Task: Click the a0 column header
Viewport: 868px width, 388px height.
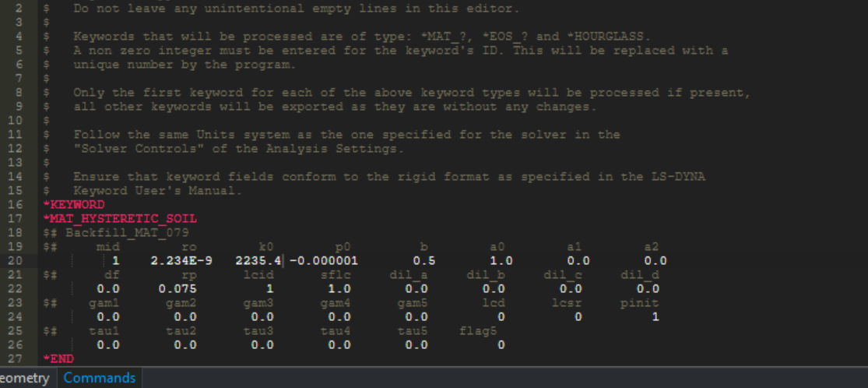Action: (497, 247)
